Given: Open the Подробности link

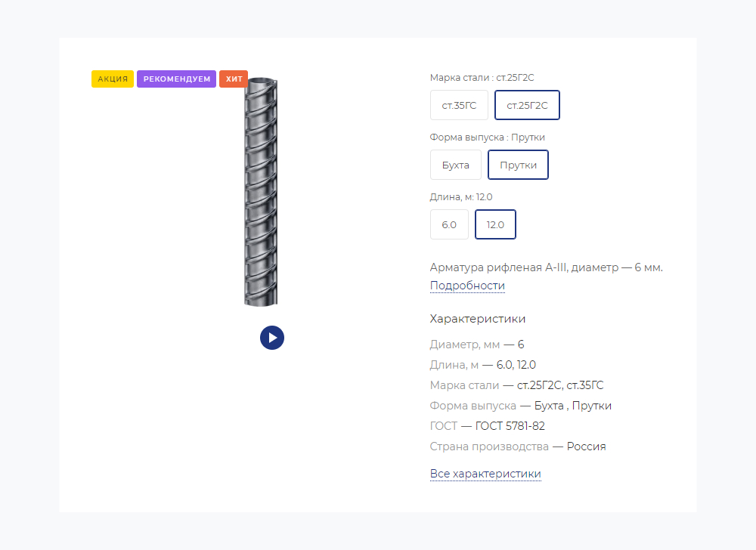Looking at the screenshot, I should pyautogui.click(x=467, y=286).
